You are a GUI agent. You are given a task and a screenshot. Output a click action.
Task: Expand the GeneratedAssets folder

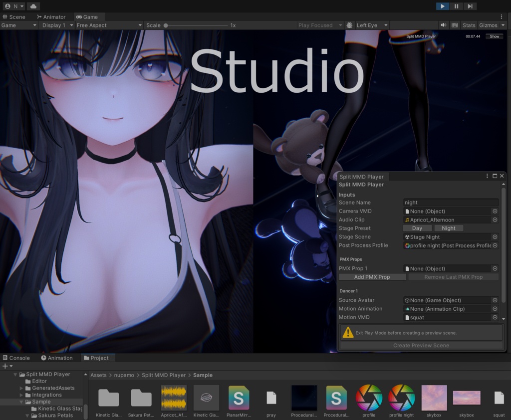point(21,388)
